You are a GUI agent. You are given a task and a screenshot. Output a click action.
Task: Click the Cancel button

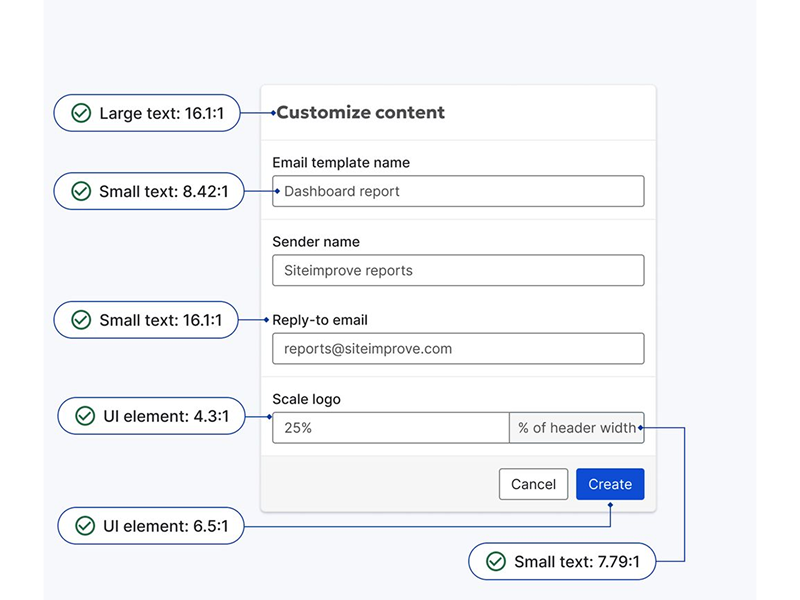click(533, 484)
